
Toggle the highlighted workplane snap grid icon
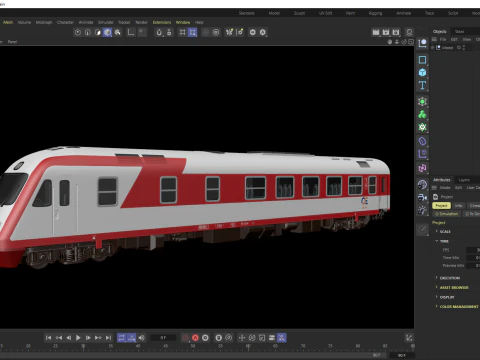(x=192, y=32)
